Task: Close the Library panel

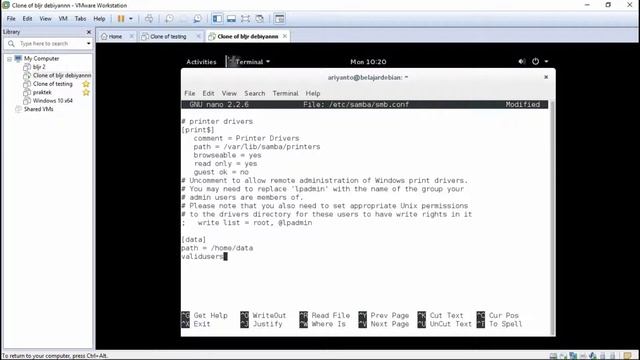Action: [x=89, y=32]
